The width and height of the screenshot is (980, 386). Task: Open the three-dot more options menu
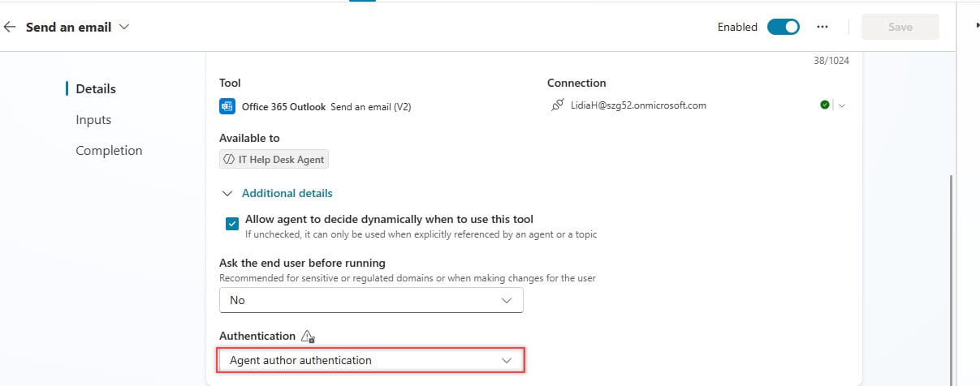[x=822, y=27]
